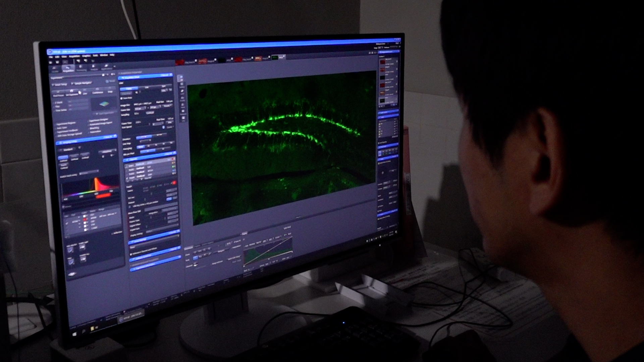The height and width of the screenshot is (362, 644).
Task: Collapse the Acquisition Mode panel header
Action: point(145,77)
